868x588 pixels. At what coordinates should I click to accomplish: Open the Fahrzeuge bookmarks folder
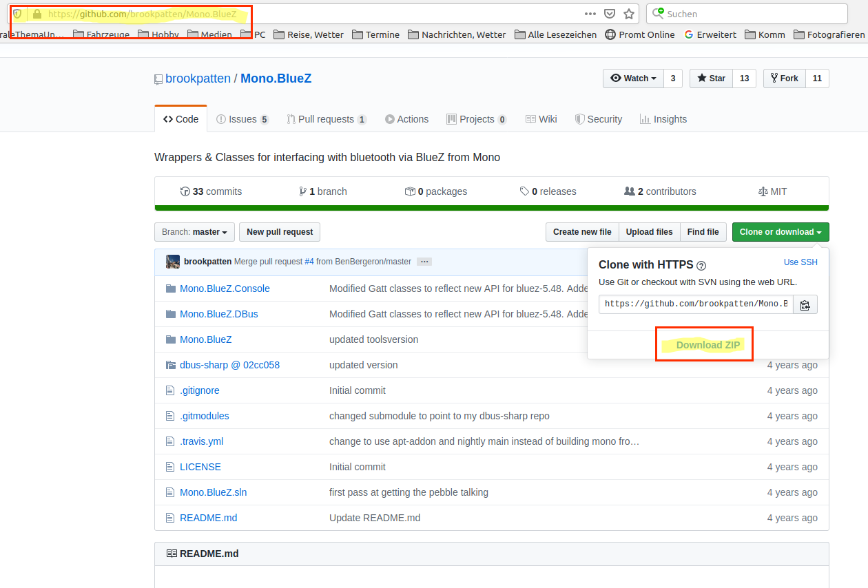pos(101,34)
